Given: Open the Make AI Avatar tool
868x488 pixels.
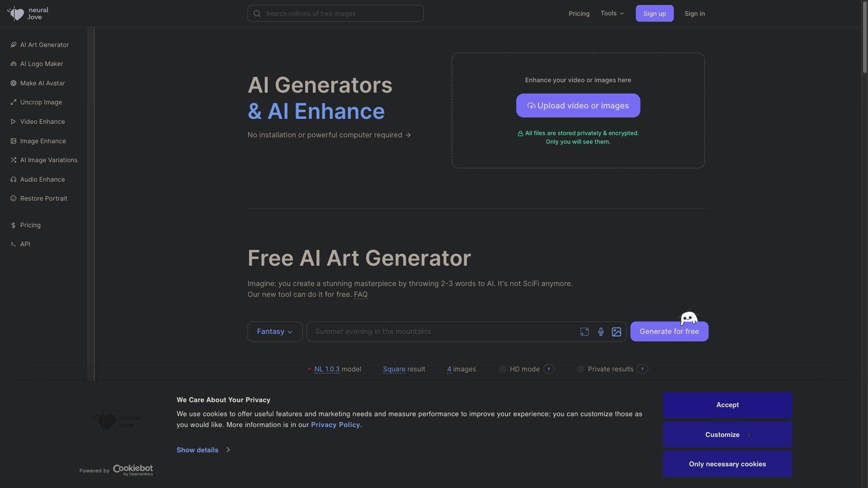Looking at the screenshot, I should pos(42,84).
